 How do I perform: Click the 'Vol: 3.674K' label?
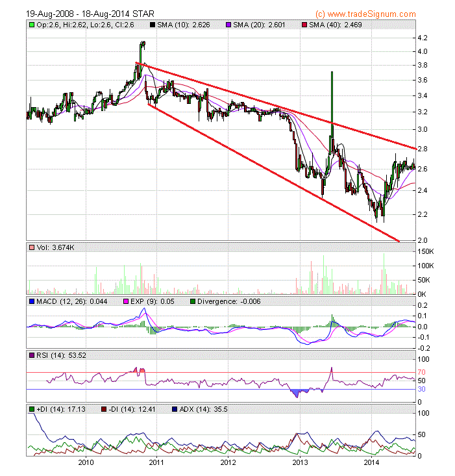(56, 247)
